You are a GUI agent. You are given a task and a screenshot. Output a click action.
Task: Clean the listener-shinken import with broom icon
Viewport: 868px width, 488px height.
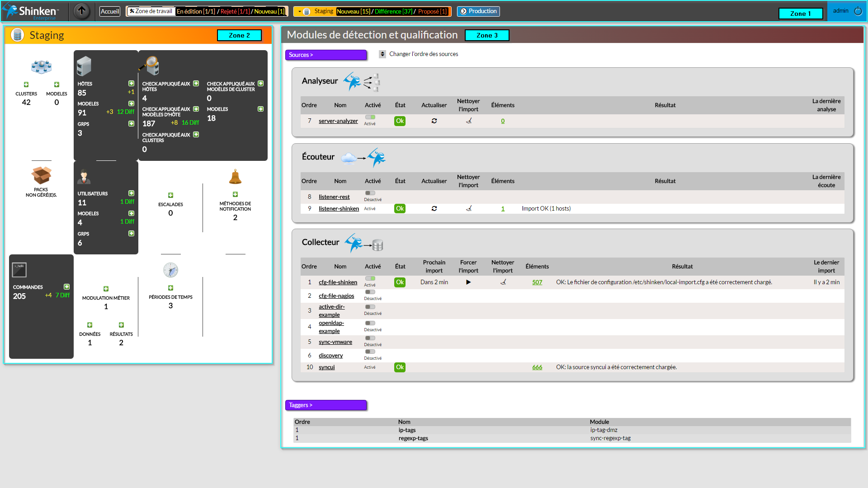point(469,209)
